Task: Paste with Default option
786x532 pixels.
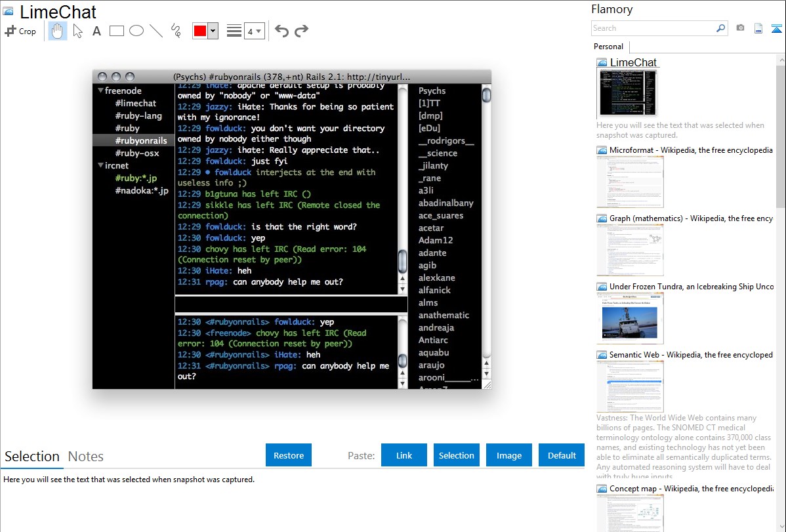Action: (562, 455)
